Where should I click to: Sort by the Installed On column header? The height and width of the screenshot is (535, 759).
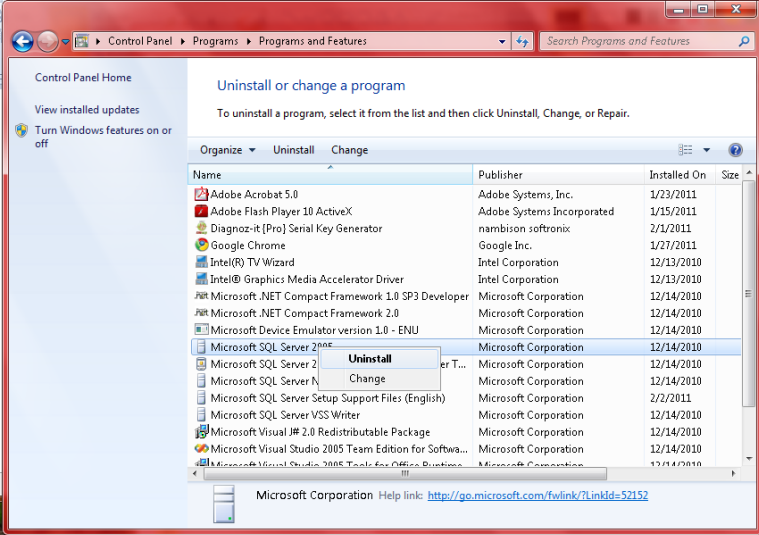[x=680, y=175]
